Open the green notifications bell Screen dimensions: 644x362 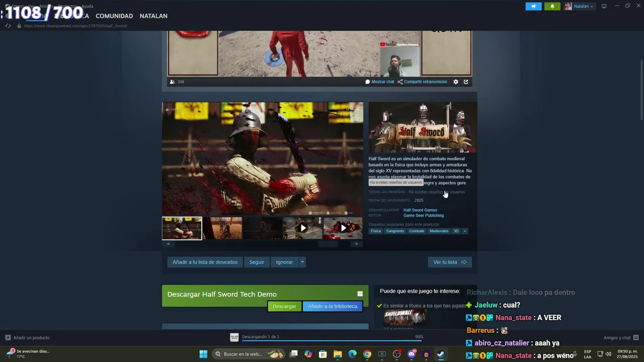tap(552, 6)
